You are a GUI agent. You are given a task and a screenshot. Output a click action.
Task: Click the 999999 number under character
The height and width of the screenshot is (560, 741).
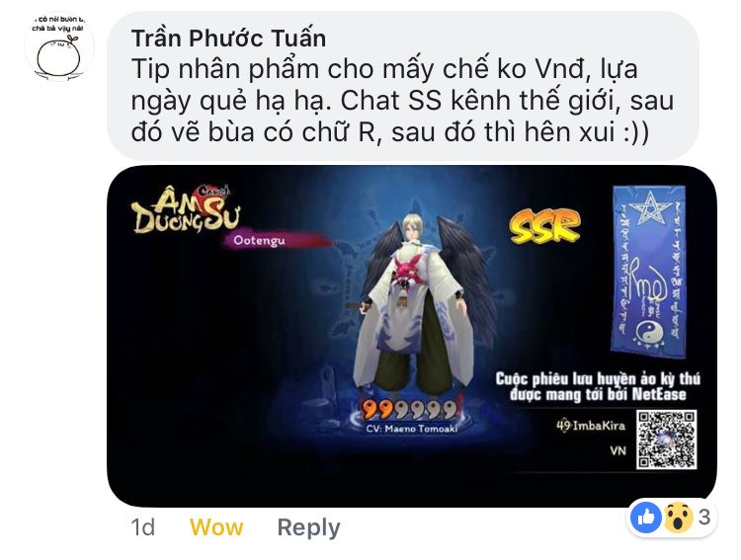pyautogui.click(x=410, y=410)
